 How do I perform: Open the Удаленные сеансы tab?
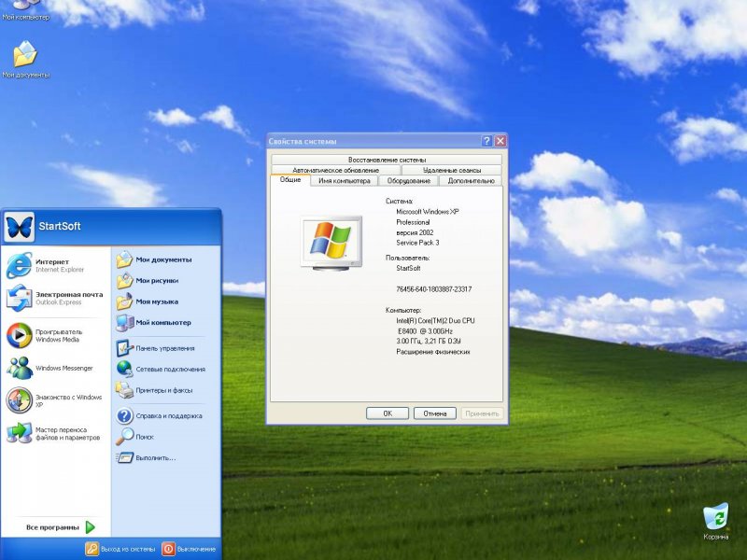452,170
